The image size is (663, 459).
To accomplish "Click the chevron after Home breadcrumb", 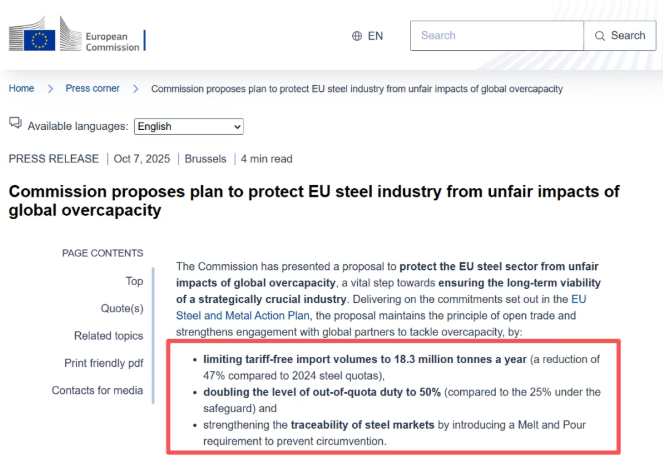I will tap(49, 89).
